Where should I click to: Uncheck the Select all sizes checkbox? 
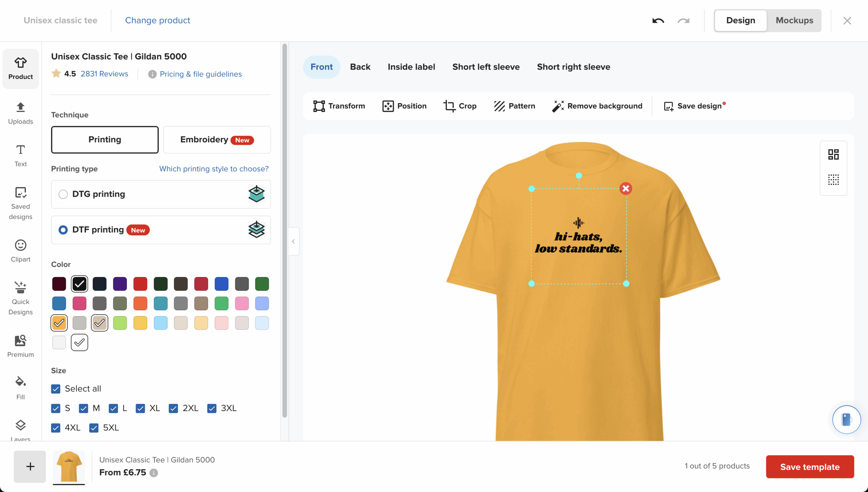[x=56, y=389]
